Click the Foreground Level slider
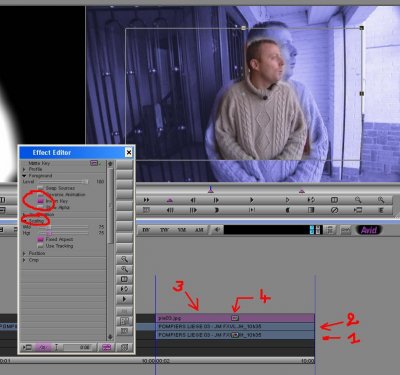The width and height of the screenshot is (400, 375). pos(63,182)
